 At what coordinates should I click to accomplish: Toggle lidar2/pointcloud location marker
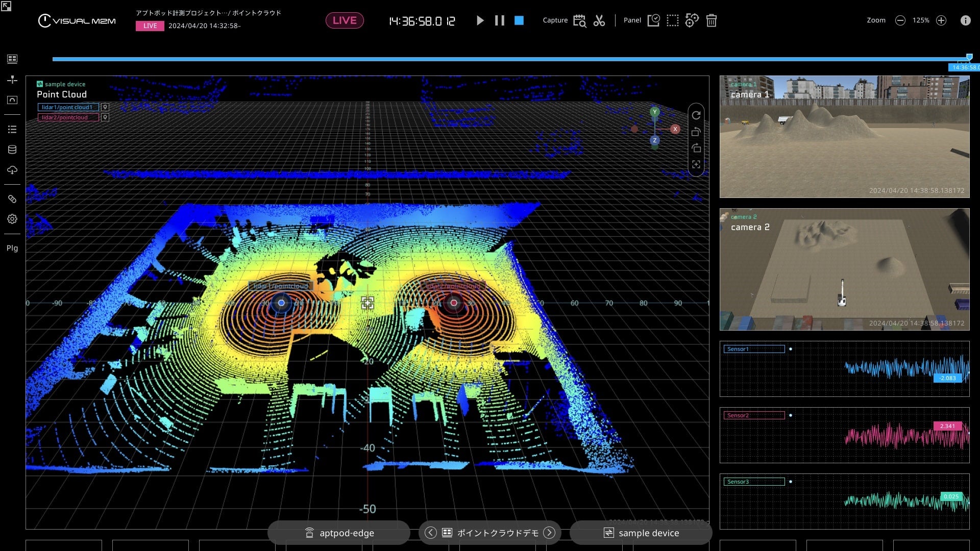coord(105,117)
